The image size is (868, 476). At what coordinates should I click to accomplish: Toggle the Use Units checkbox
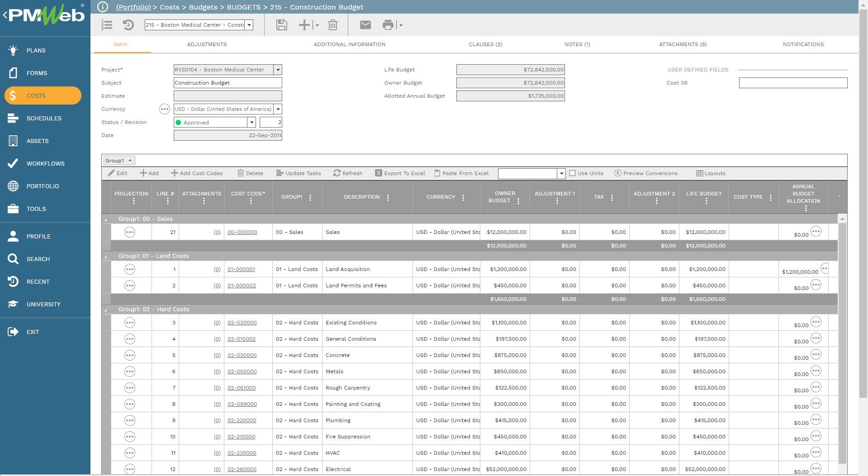pyautogui.click(x=572, y=173)
